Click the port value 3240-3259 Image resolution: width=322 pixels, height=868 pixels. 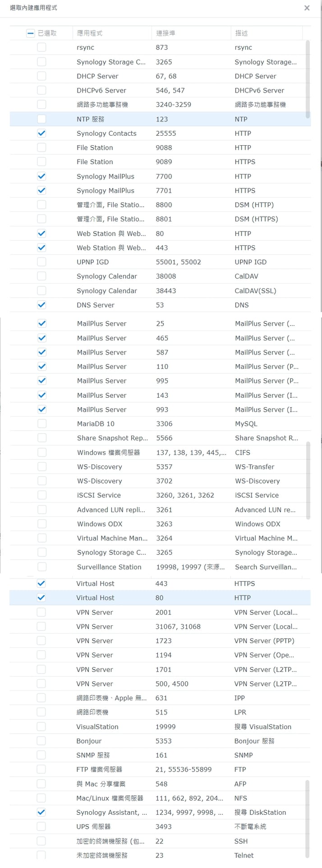174,105
